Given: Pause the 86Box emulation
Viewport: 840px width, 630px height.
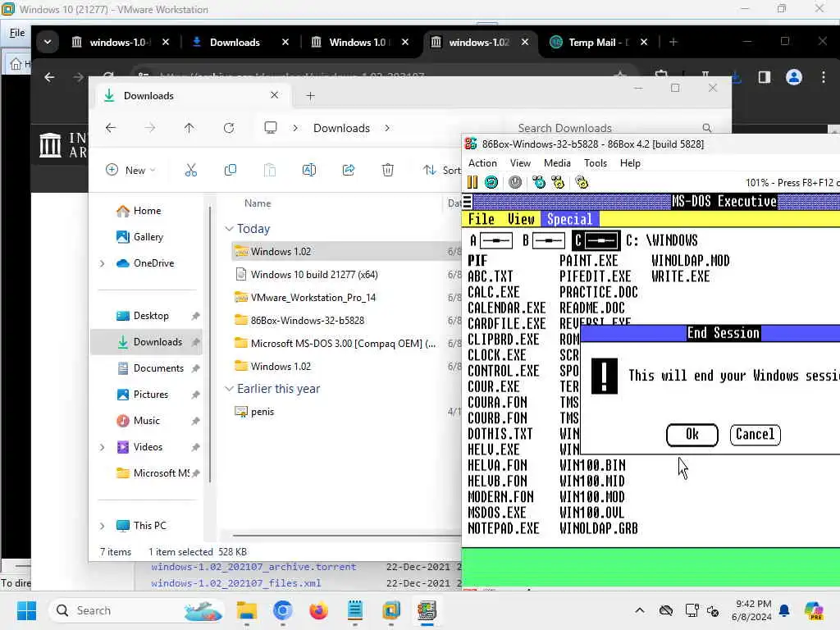Looking at the screenshot, I should (x=472, y=182).
